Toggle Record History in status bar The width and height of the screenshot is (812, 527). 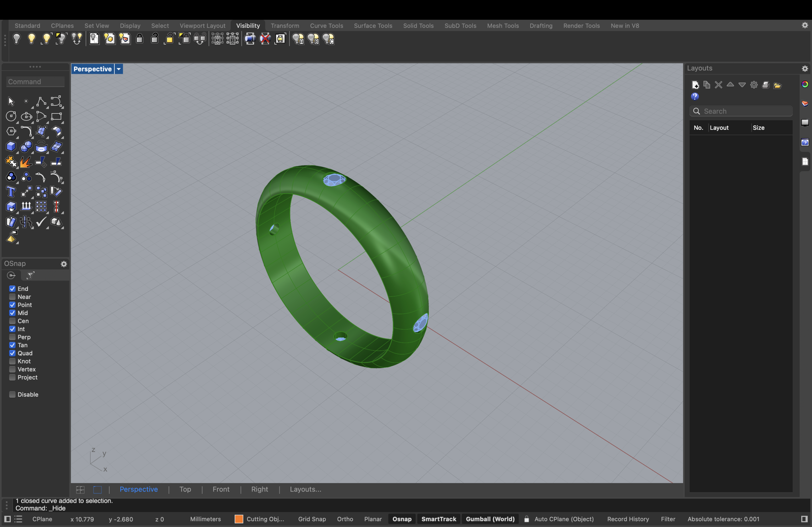(x=628, y=519)
